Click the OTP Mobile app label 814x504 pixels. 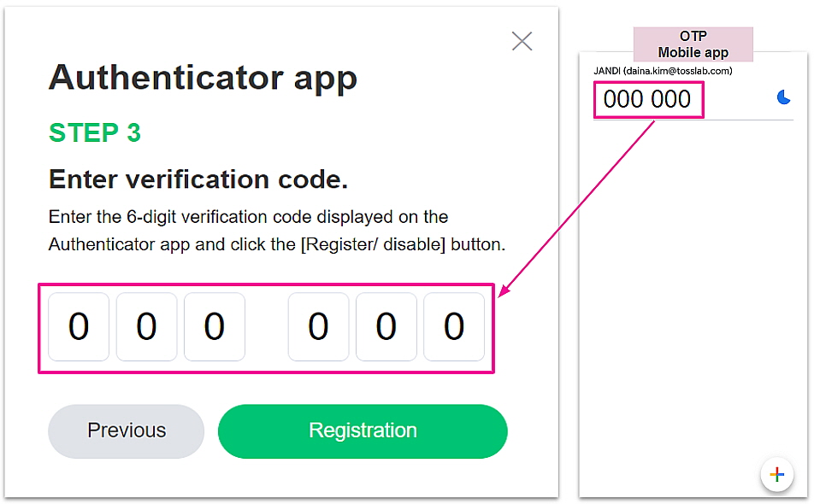point(693,44)
